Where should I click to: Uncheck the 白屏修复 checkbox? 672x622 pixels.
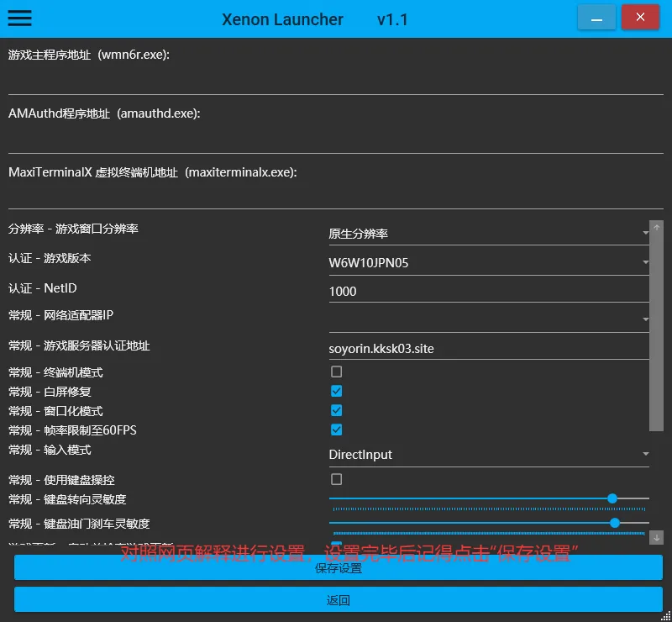tap(336, 391)
